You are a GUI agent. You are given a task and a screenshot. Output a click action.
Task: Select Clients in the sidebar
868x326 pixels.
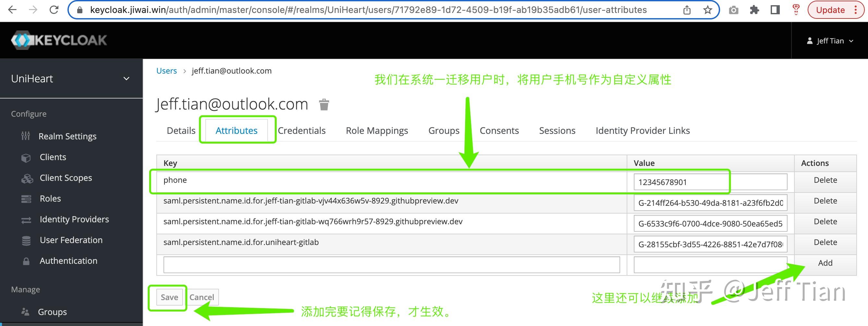click(x=53, y=157)
